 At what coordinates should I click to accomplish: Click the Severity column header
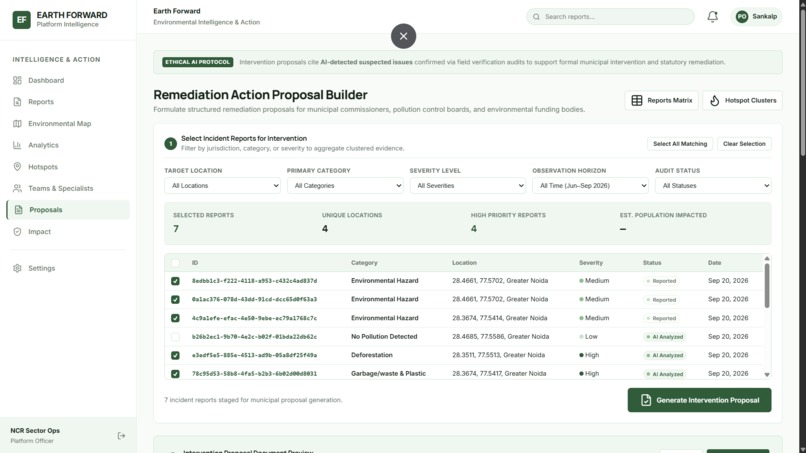point(591,263)
